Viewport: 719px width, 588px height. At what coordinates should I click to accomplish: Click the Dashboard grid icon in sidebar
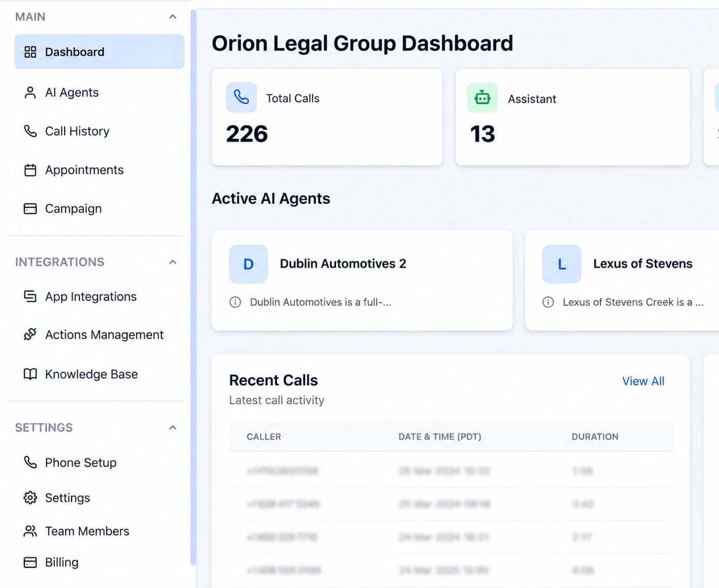click(31, 52)
